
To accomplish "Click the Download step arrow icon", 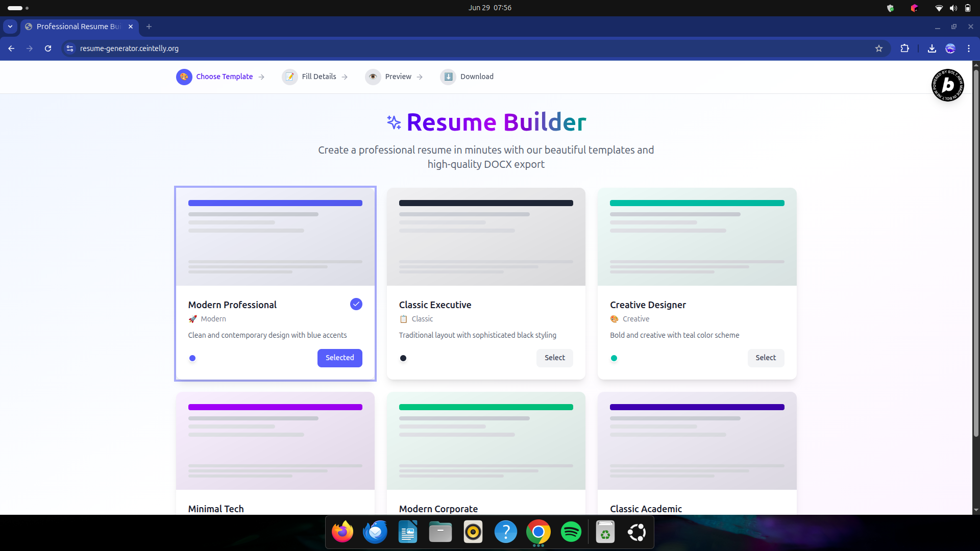I will (448, 77).
